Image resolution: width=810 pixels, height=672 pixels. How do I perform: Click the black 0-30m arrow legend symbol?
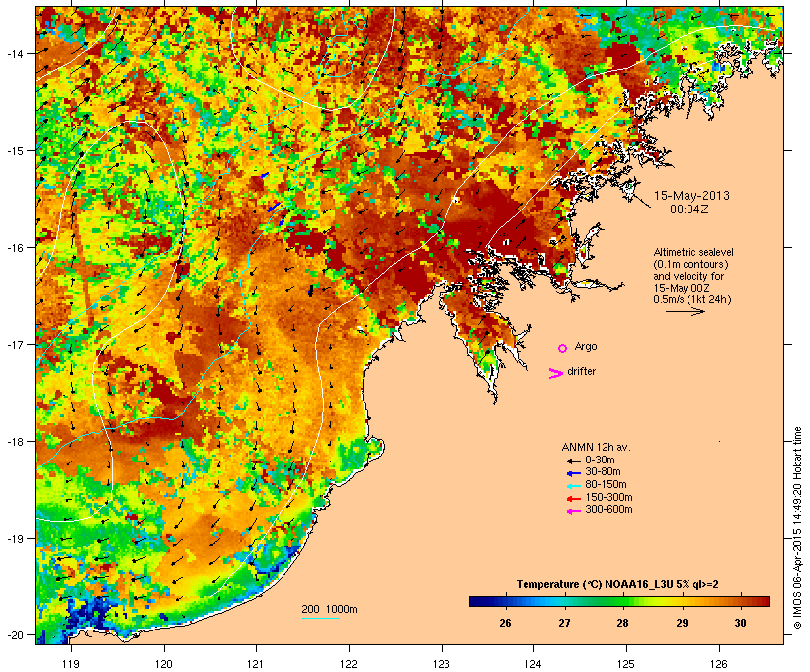tap(573, 461)
